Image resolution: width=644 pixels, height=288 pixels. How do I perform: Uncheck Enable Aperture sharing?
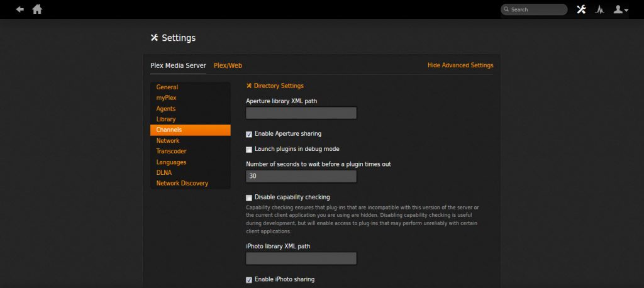pos(248,135)
